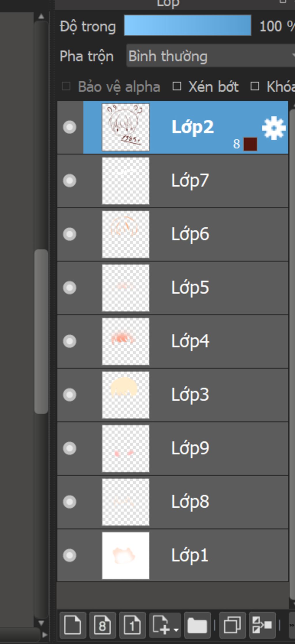Add a new 8-bit layer
The width and height of the screenshot is (295, 644).
(x=103, y=625)
